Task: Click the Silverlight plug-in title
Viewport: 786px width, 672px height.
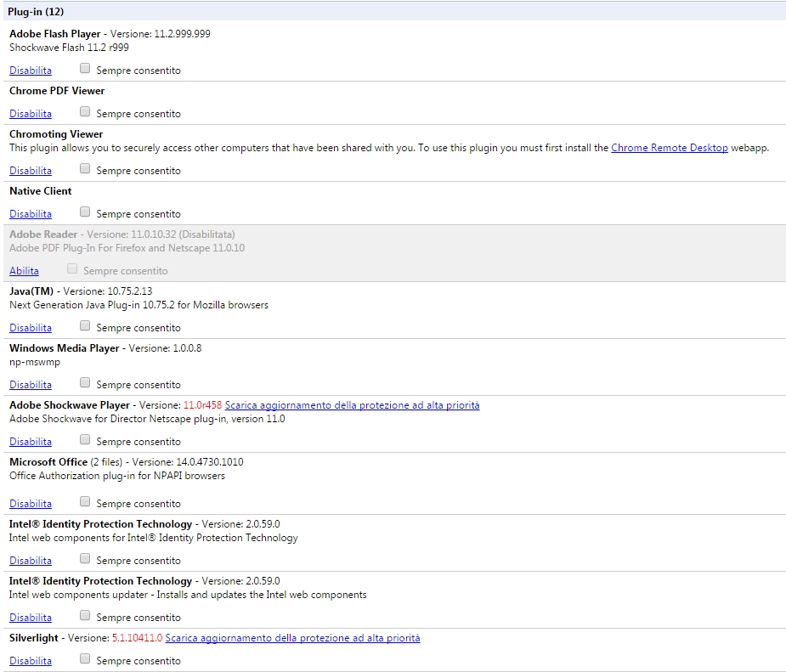Action: (34, 638)
